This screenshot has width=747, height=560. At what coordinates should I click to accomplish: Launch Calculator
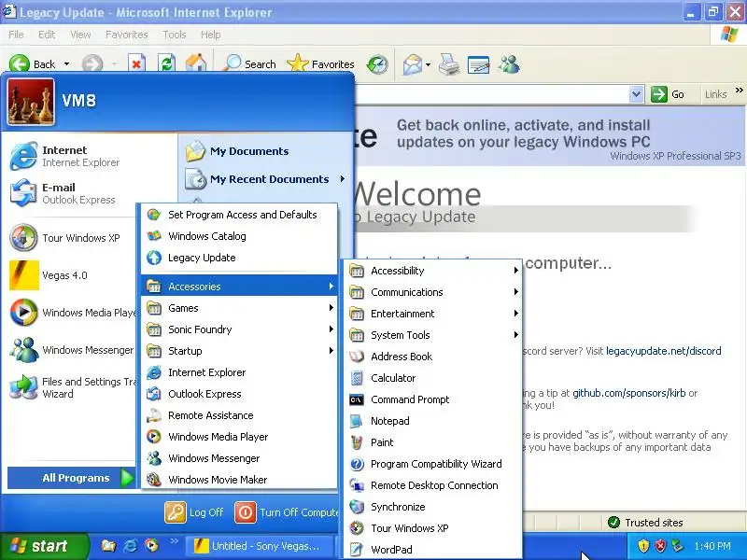(x=433, y=378)
